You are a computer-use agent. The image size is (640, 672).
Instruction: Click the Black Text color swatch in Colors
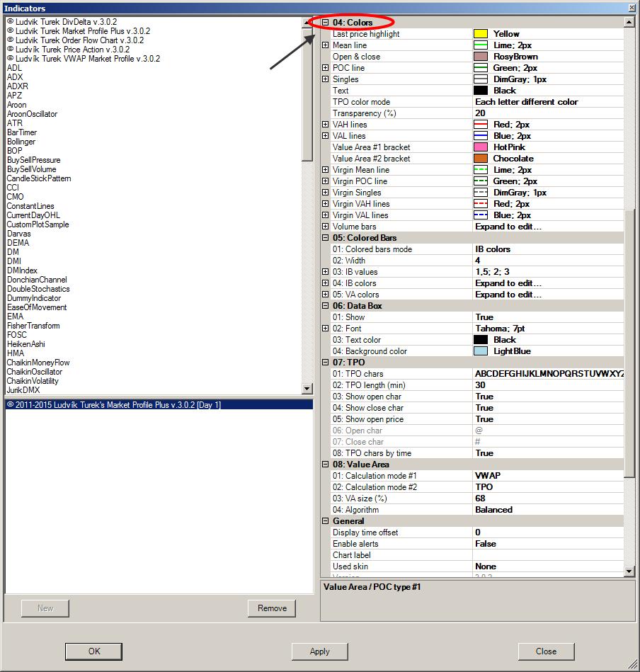[481, 91]
